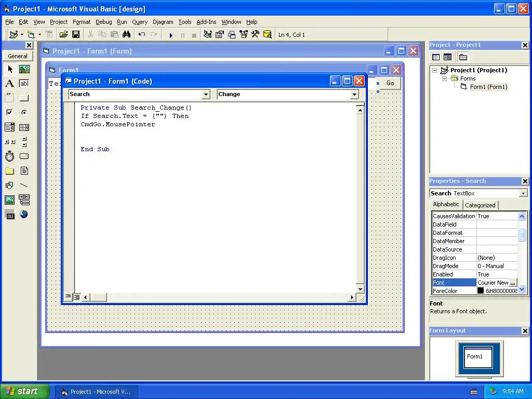Viewport: 532px width, 399px height.
Task: Open the Change procedure dropdown in the code window
Action: point(354,95)
